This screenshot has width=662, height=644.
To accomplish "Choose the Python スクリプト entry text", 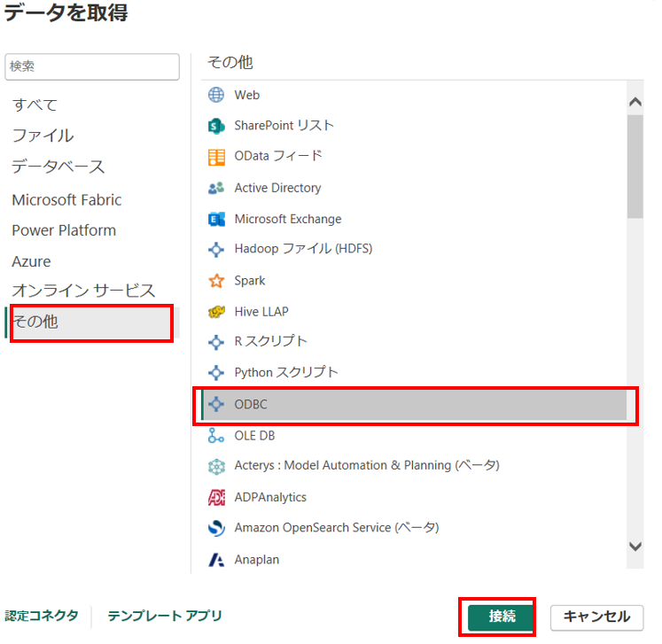I will coord(286,373).
